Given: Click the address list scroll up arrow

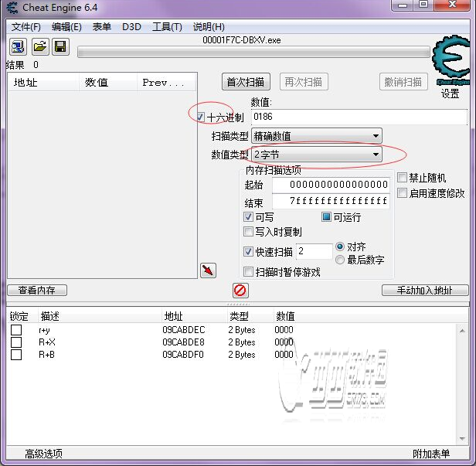Looking at the screenshot, I should pyautogui.click(x=462, y=331).
